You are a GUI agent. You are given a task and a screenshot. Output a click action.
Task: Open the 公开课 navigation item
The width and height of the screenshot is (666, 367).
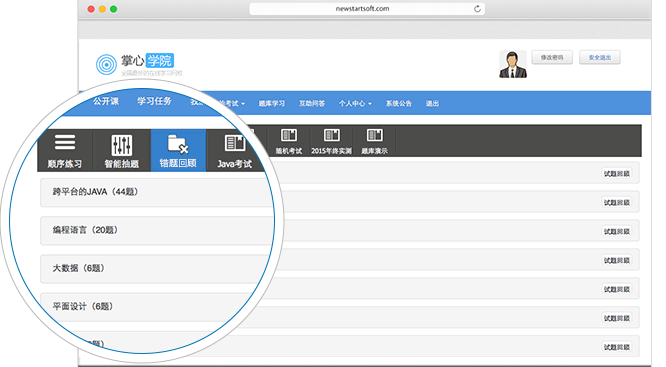coord(106,101)
